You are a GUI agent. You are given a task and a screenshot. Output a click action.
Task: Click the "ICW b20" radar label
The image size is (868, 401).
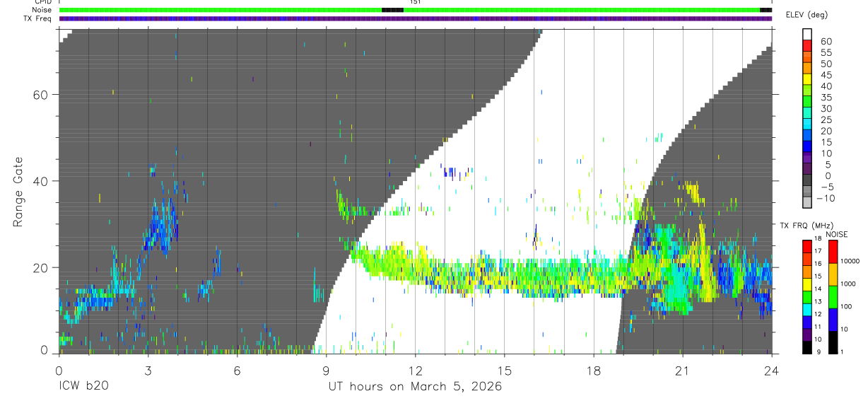pos(83,387)
